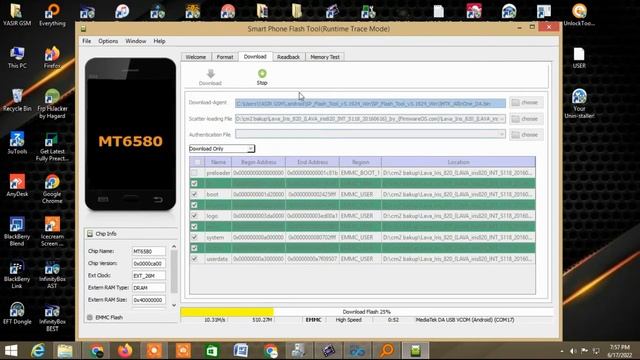Image resolution: width=640 pixels, height=360 pixels.
Task: Click the green Stop icon
Action: 262,73
